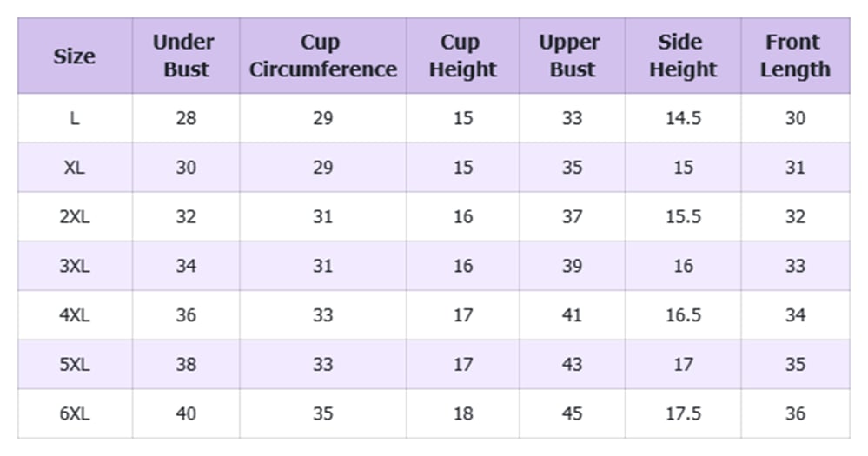Select the 4XL size row label
The height and width of the screenshot is (456, 868).
coord(75,315)
